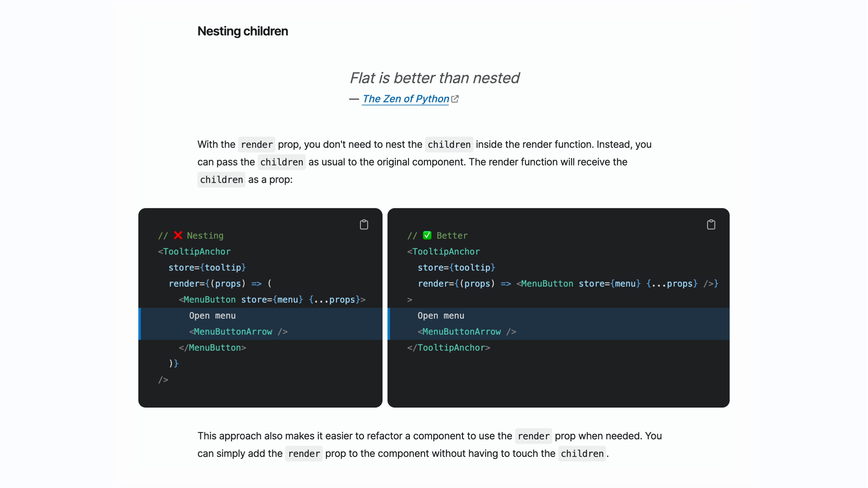Click the Nesting children heading
The height and width of the screenshot is (488, 868).
(243, 31)
